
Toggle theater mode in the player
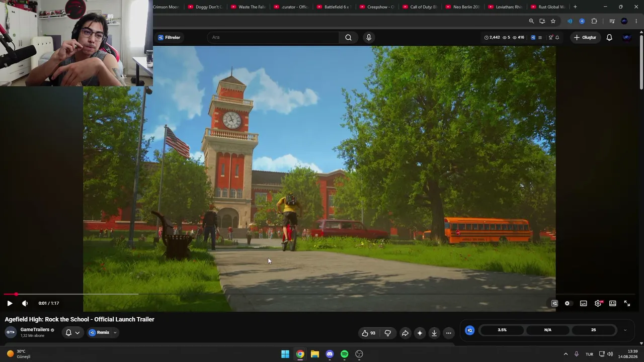(x=612, y=303)
